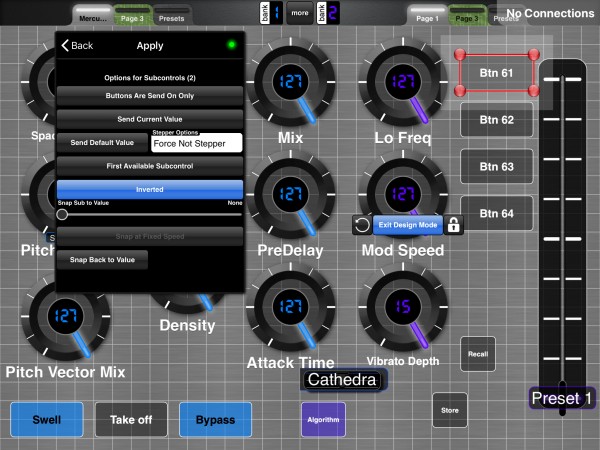Select the Btn 61 control

[496, 73]
